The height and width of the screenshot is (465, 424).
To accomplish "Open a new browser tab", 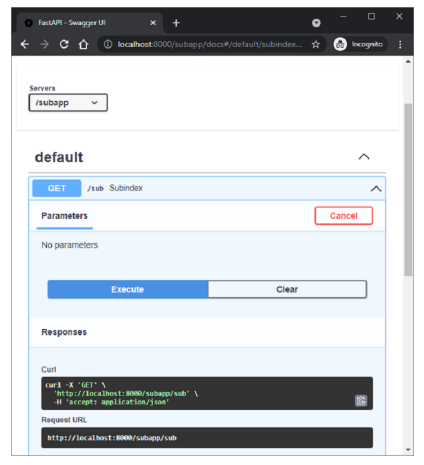I will [176, 23].
